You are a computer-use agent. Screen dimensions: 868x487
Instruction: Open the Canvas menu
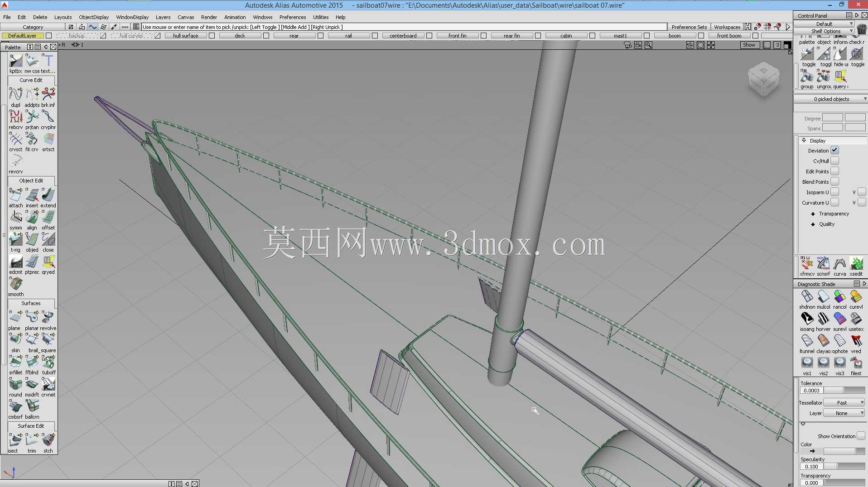[186, 17]
